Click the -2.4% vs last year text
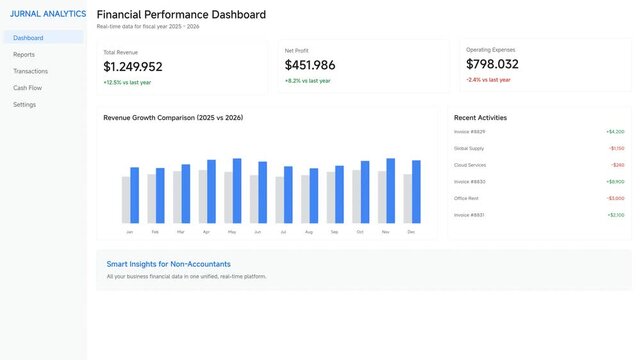 point(488,80)
